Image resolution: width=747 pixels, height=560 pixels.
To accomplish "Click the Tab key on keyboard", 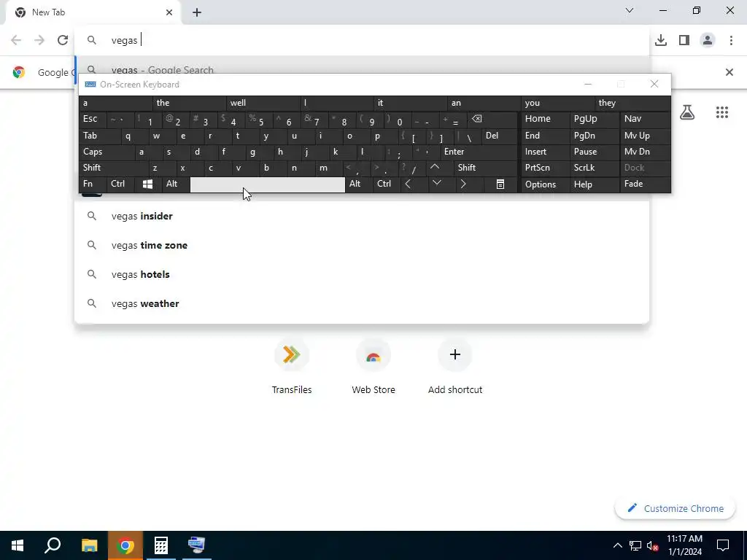I will [x=100, y=136].
